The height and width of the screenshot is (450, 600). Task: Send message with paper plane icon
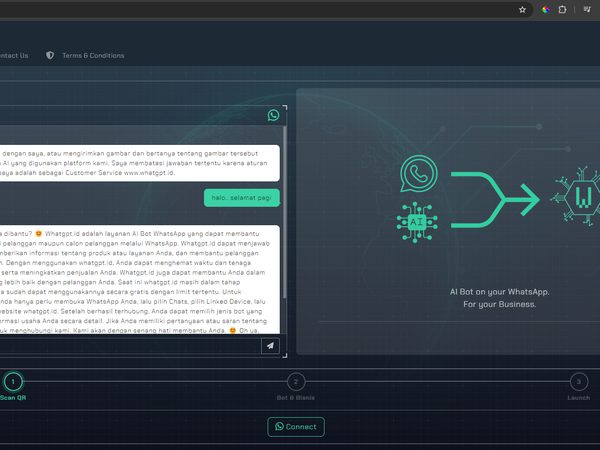coord(270,346)
